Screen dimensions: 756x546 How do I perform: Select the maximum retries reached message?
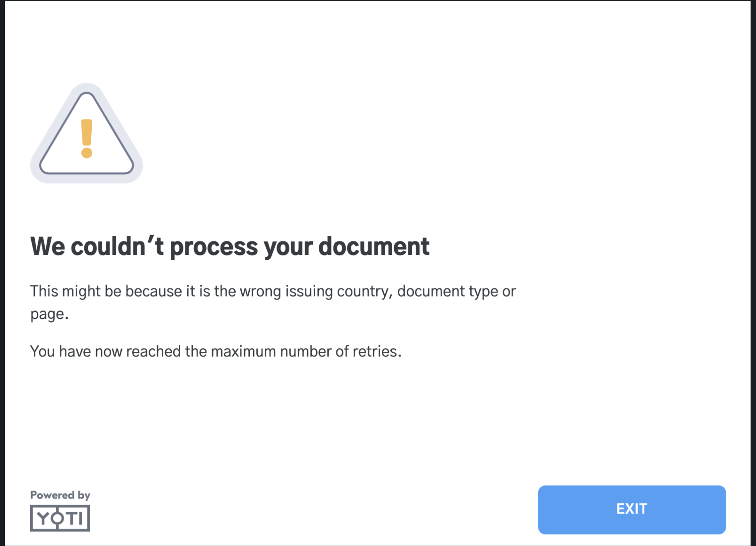216,352
